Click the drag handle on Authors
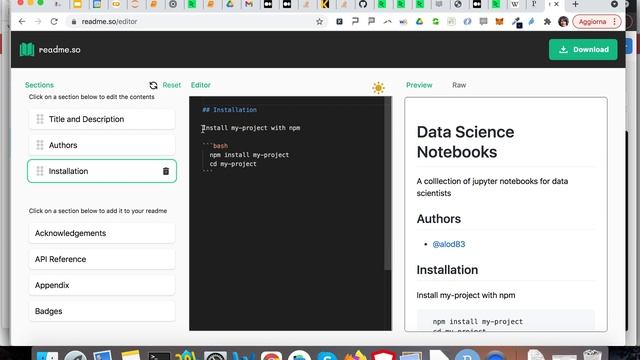Screen dimensions: 640x360 (x=40, y=145)
